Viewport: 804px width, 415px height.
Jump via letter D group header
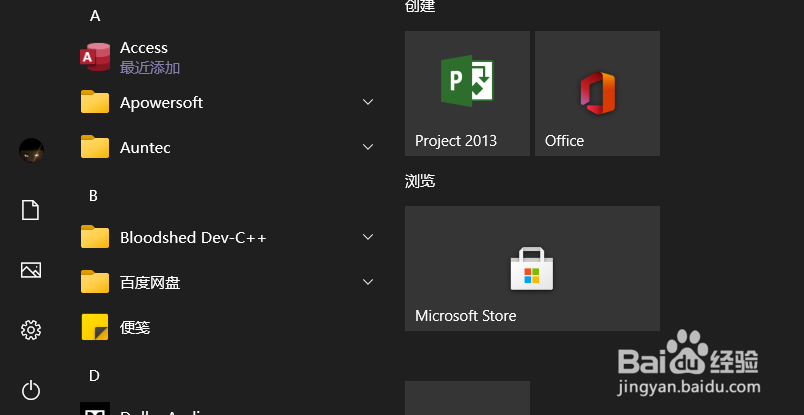coord(94,376)
